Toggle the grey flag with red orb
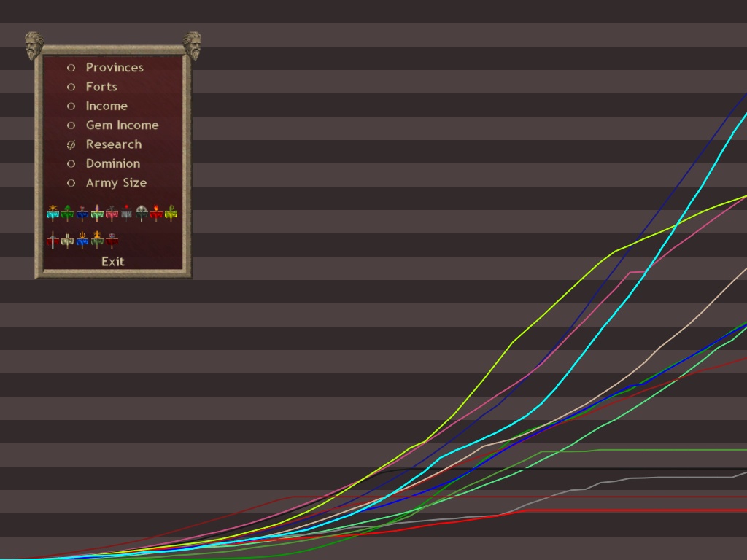 (x=126, y=213)
